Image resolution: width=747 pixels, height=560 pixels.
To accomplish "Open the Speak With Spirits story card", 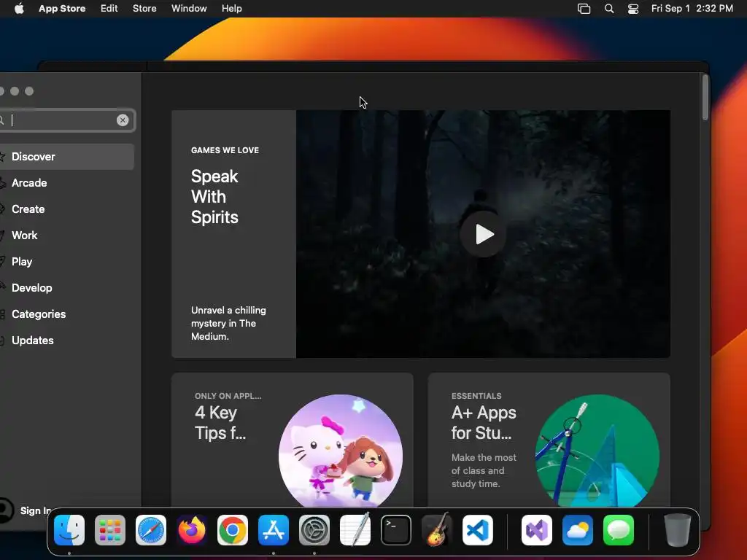I will (x=421, y=234).
